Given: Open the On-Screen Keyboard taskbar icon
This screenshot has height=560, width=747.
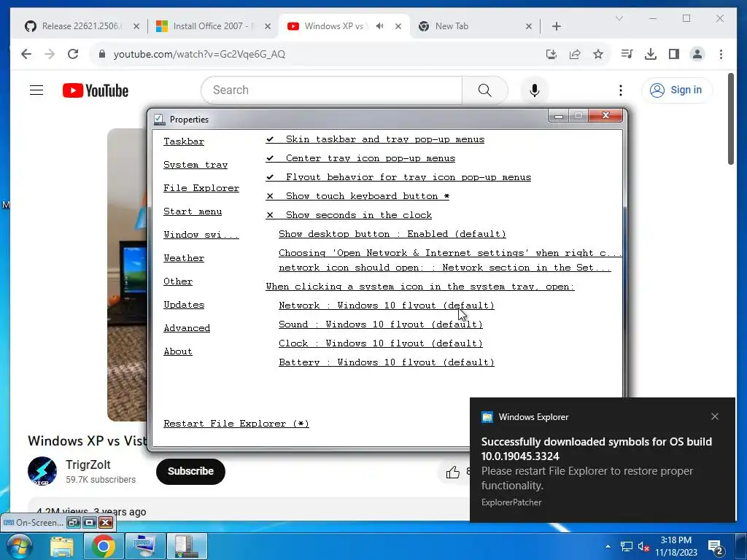Looking at the screenshot, I should coord(145,546).
